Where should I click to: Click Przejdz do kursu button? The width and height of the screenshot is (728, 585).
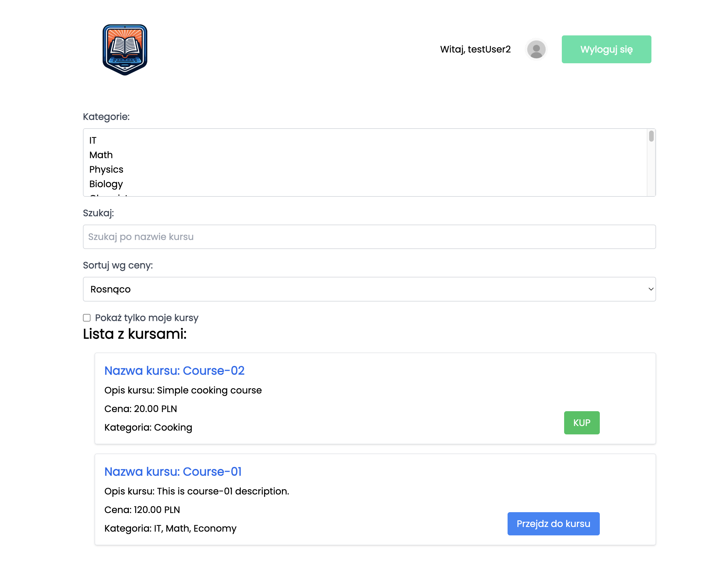tap(553, 524)
